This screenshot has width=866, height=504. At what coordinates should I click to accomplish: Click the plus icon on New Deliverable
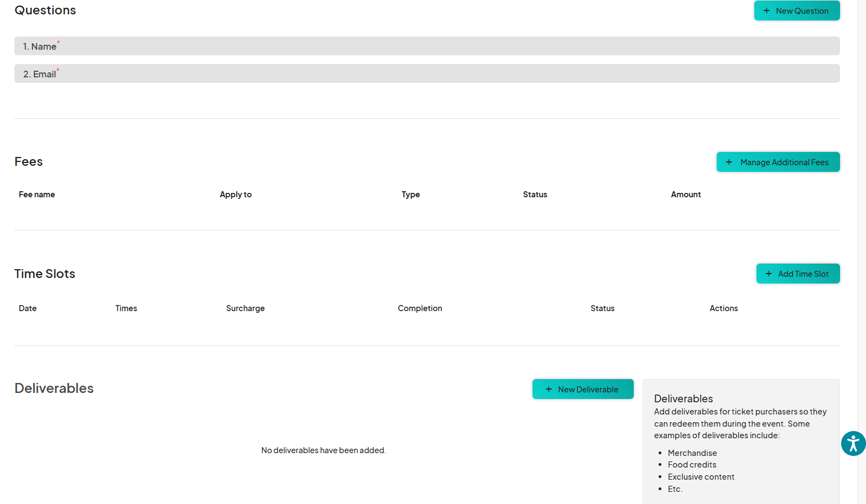click(549, 390)
